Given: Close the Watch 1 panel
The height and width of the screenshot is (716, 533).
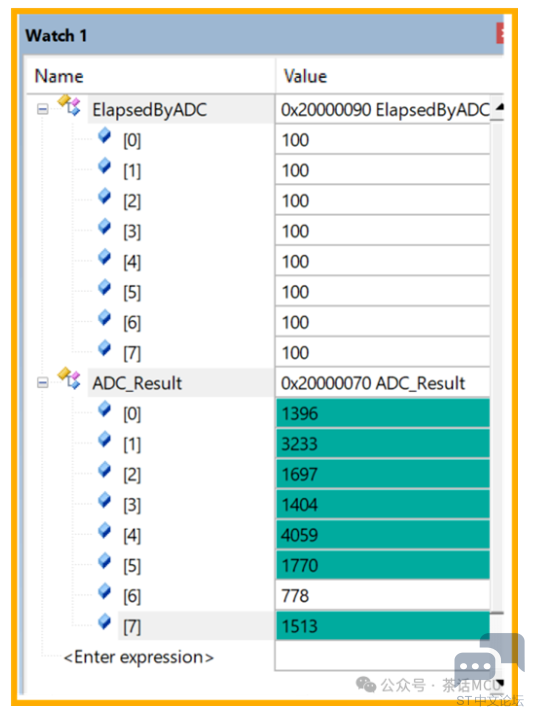Looking at the screenshot, I should click(500, 33).
